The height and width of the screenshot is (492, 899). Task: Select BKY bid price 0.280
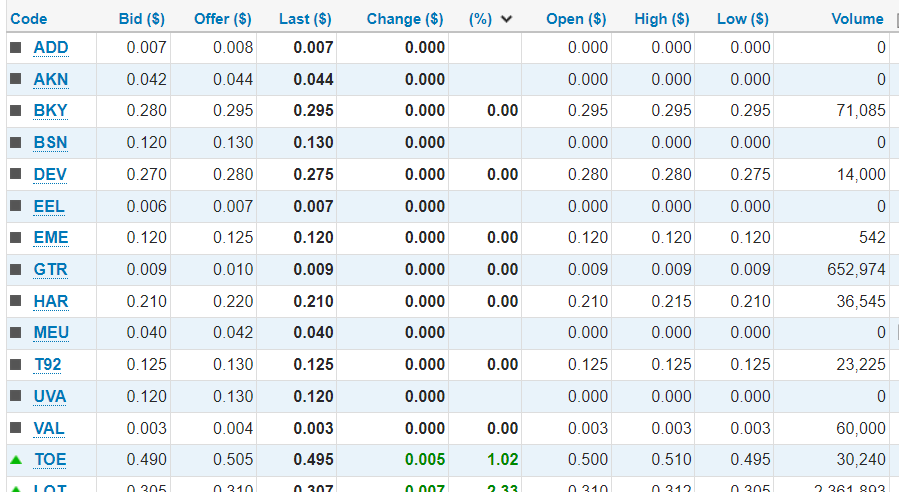(147, 111)
